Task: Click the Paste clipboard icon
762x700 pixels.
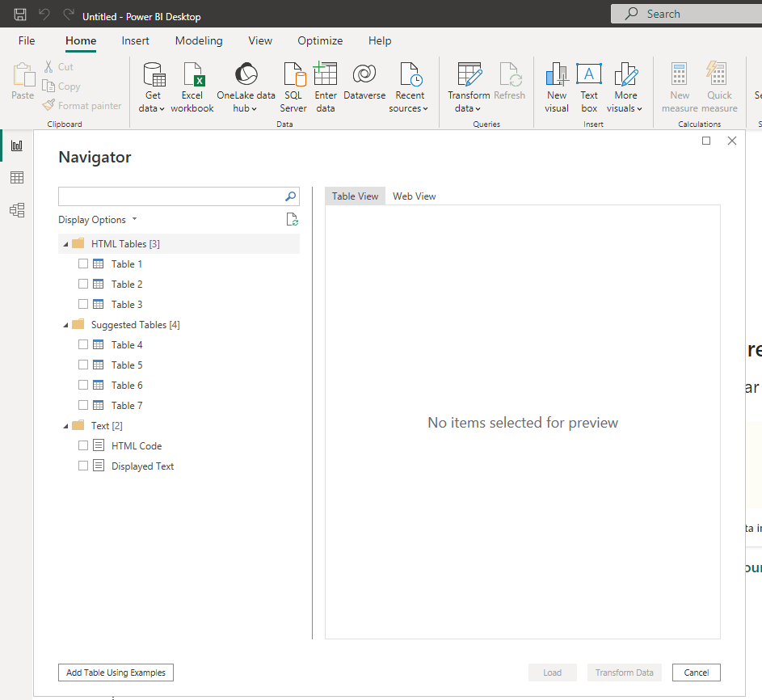Action: (23, 75)
